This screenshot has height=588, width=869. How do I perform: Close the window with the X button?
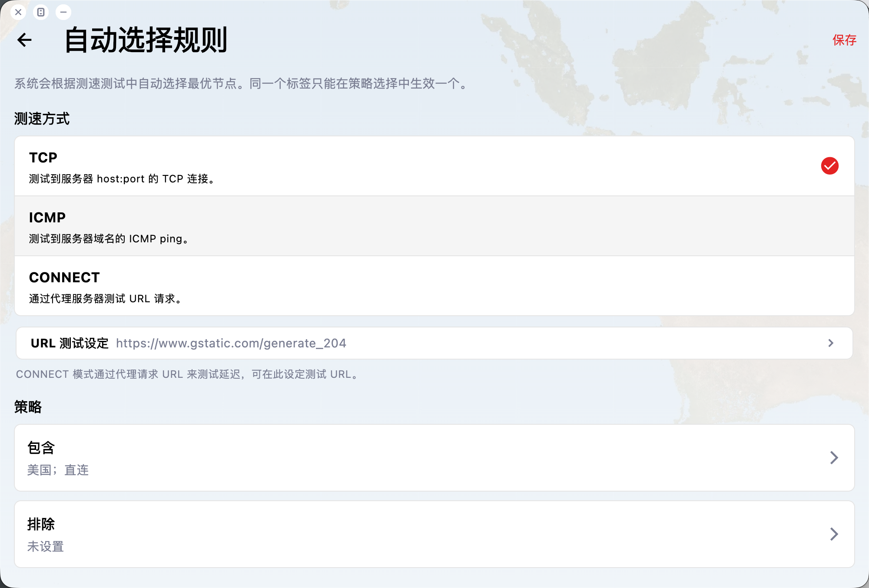click(18, 12)
